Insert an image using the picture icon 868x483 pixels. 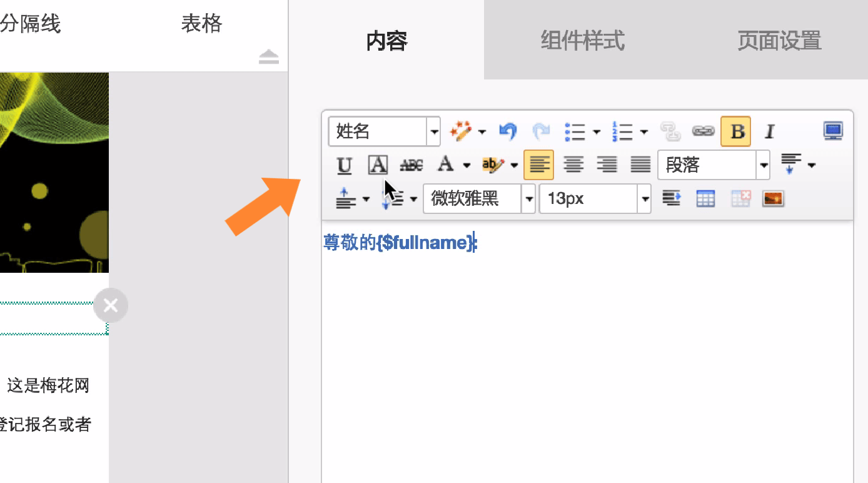click(x=773, y=198)
